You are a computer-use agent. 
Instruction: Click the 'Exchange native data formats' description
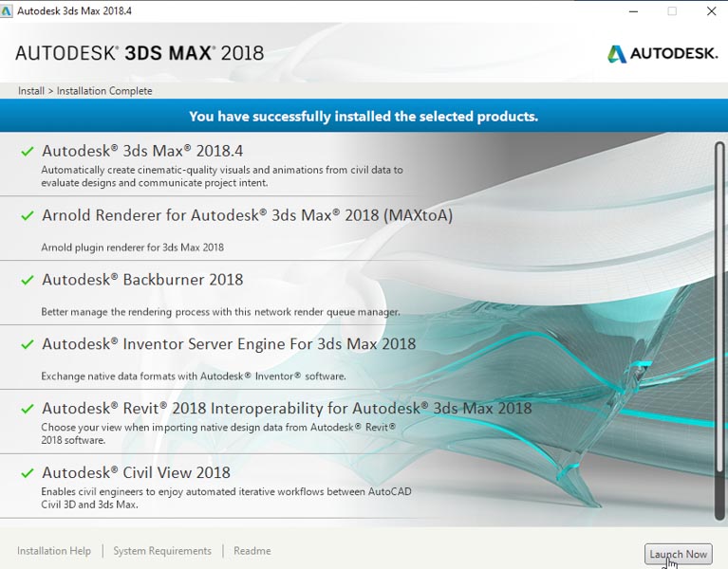pos(194,376)
